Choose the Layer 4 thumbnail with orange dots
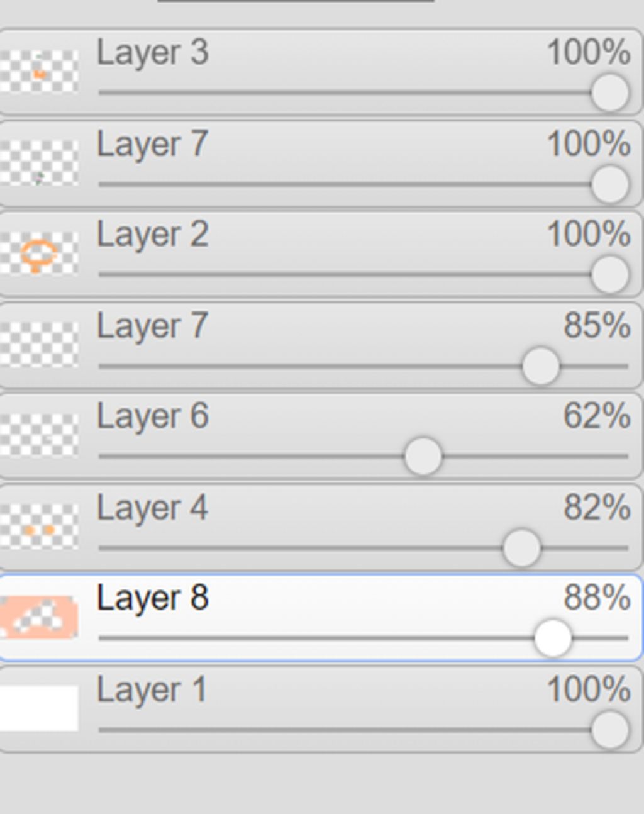Image resolution: width=644 pixels, height=814 pixels. tap(39, 526)
